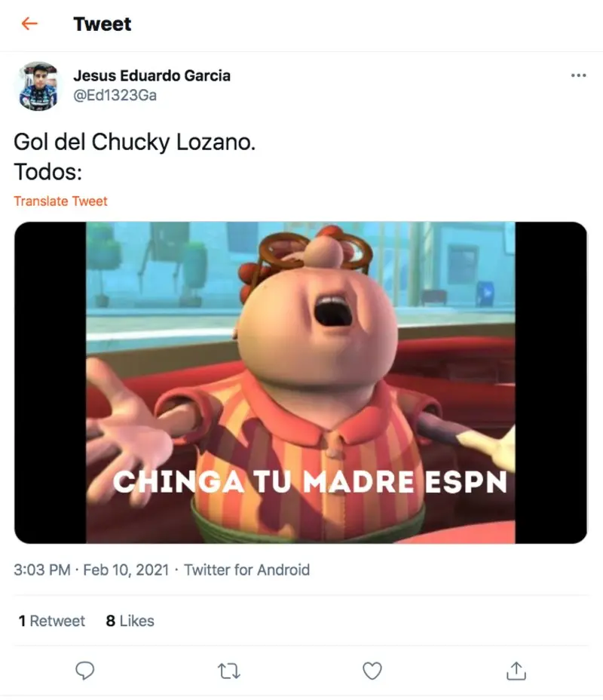Viewport: 603px width, 700px height.
Task: Click the Todos: line of the tweet
Action: click(x=48, y=172)
